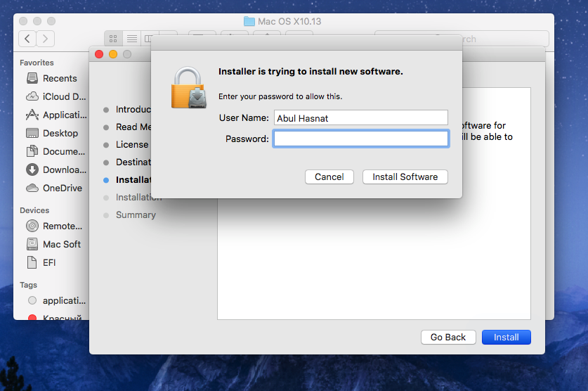This screenshot has height=391, width=588.
Task: Click Mac OS X10.13 folder title icon
Action: tap(249, 21)
